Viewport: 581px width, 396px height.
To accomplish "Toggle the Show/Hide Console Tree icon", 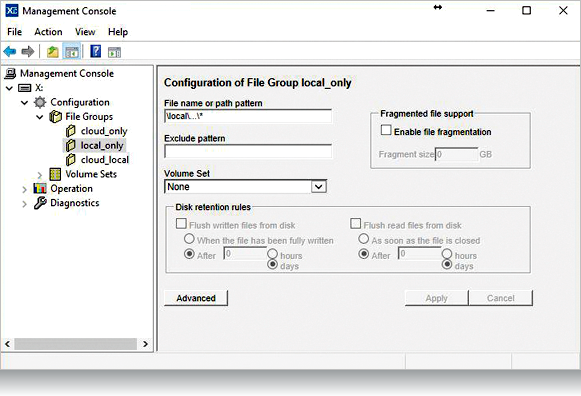I will [72, 51].
